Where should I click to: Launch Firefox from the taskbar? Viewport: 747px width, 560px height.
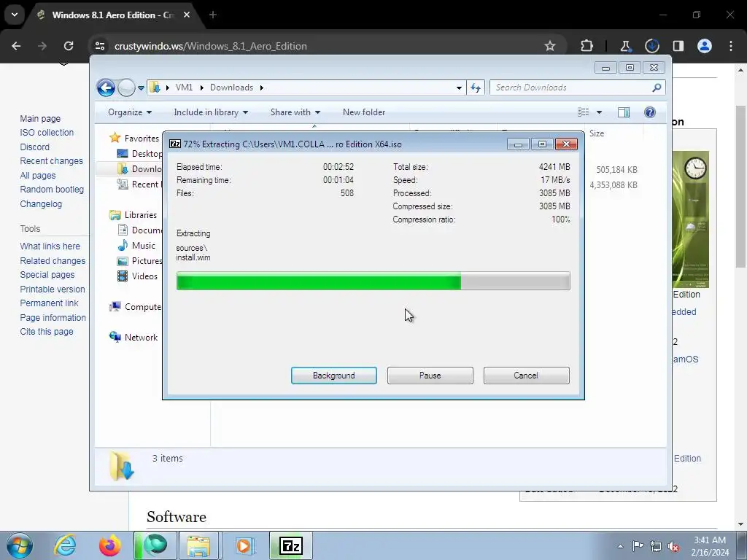click(x=110, y=545)
